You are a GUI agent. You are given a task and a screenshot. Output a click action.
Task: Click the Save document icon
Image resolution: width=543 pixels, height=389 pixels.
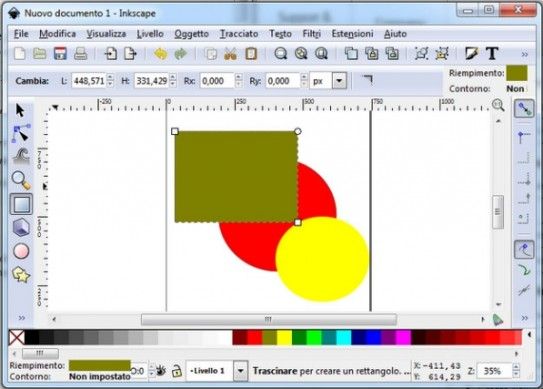60,54
